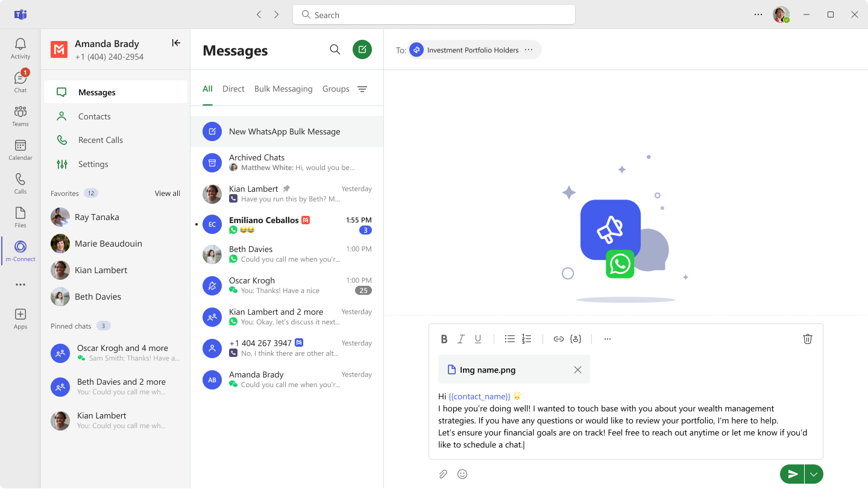Switch to the All messages tab
Screen dimensions: 868x489
click(x=207, y=89)
